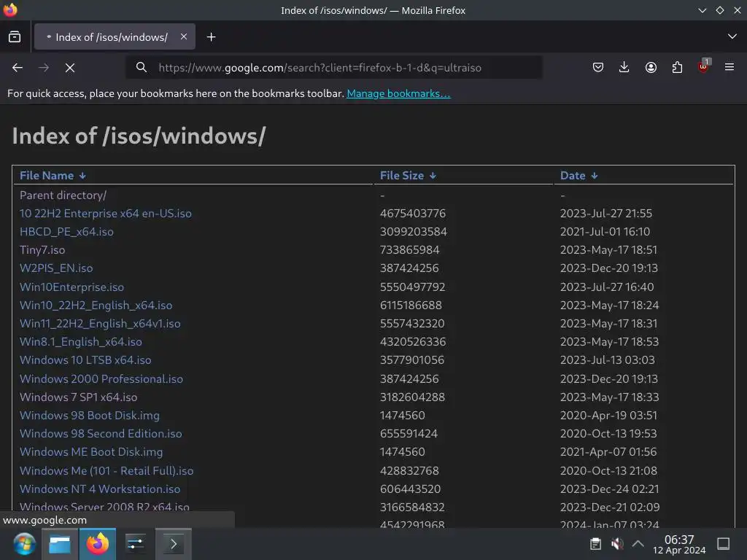Open the Downloads panel icon
The image size is (747, 560).
(624, 67)
